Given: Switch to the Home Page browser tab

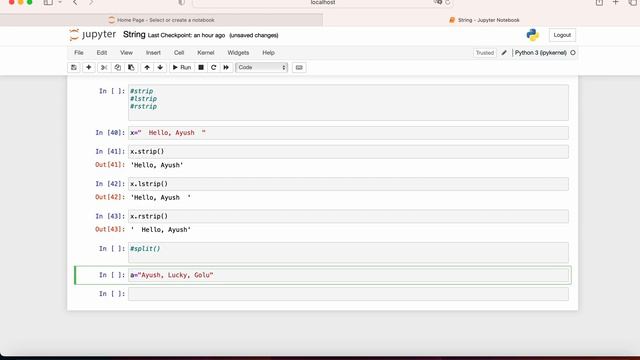Looking at the screenshot, I should tap(161, 20).
